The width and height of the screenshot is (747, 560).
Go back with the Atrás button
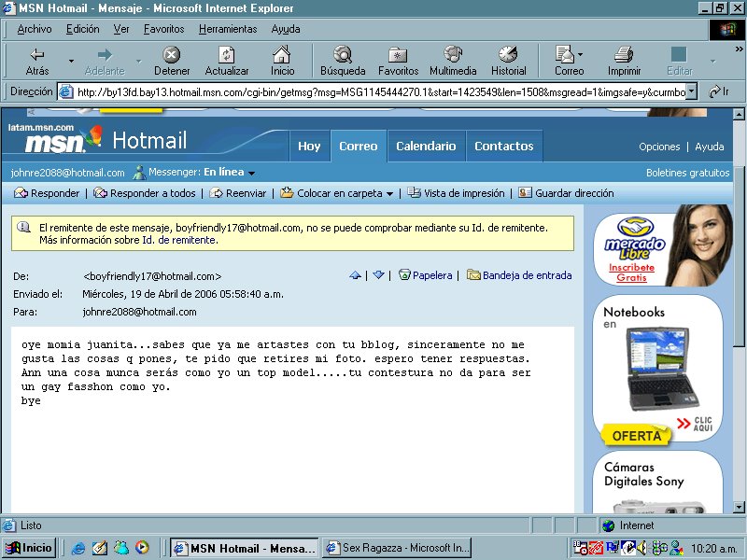[37, 62]
